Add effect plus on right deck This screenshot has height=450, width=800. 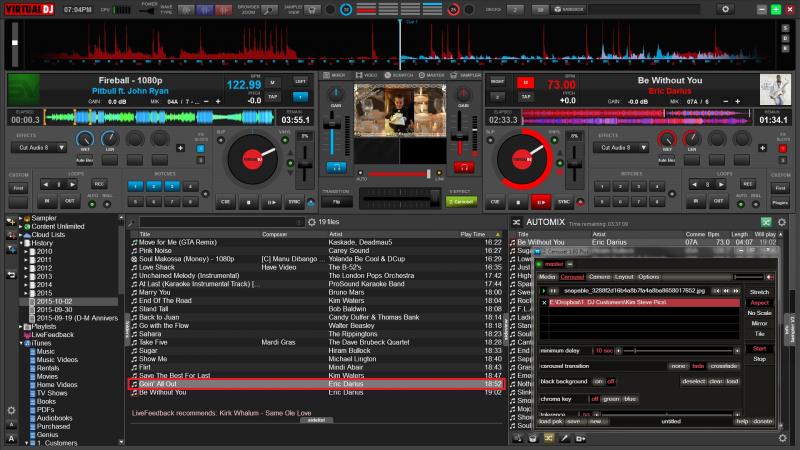762,148
